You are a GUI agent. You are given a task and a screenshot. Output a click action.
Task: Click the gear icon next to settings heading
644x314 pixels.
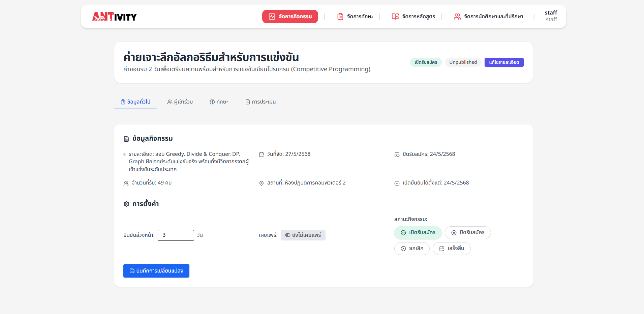point(126,204)
